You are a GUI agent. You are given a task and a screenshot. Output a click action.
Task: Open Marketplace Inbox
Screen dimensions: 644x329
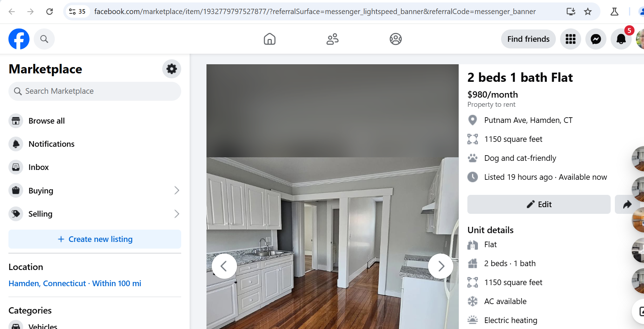(95, 167)
